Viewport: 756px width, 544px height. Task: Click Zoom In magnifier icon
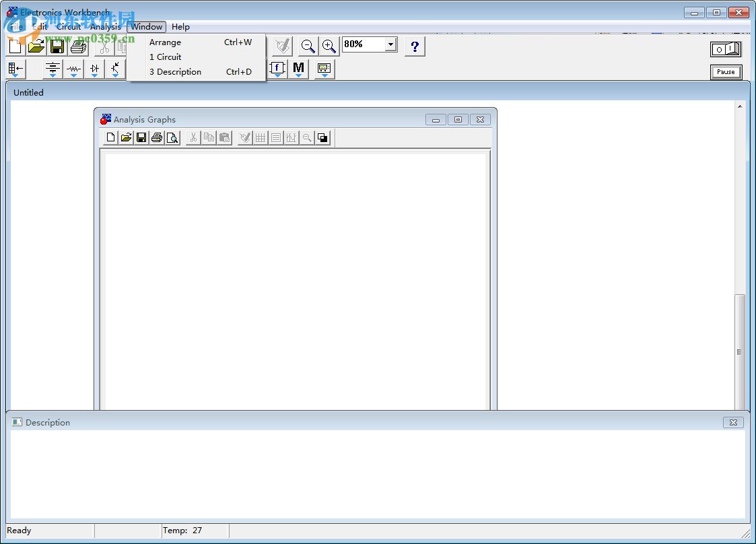[329, 46]
